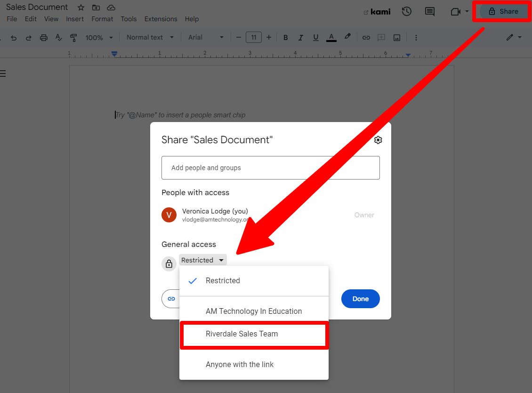Open share dialog settings gear
The width and height of the screenshot is (532, 393).
378,140
